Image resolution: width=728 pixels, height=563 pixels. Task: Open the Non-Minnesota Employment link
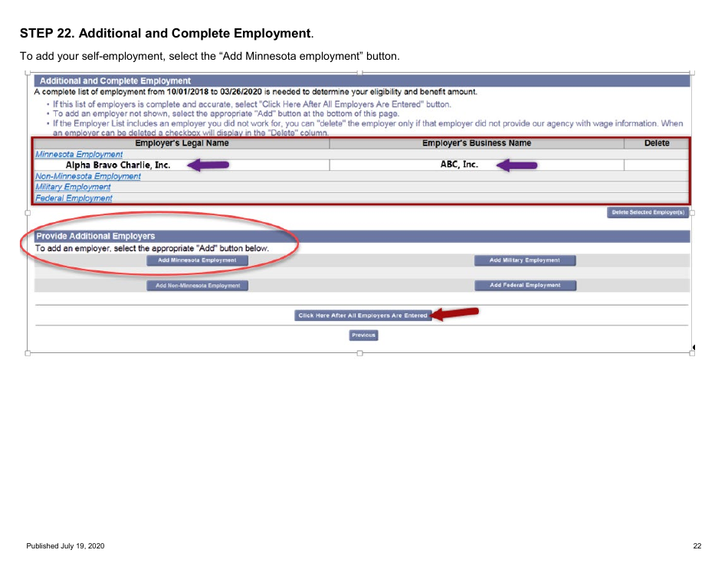click(x=88, y=176)
